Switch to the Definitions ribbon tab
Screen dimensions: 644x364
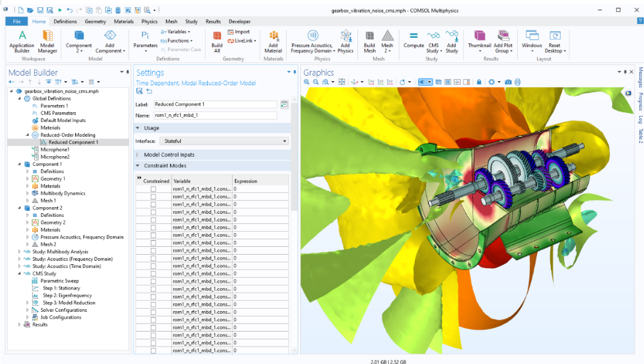coord(65,22)
